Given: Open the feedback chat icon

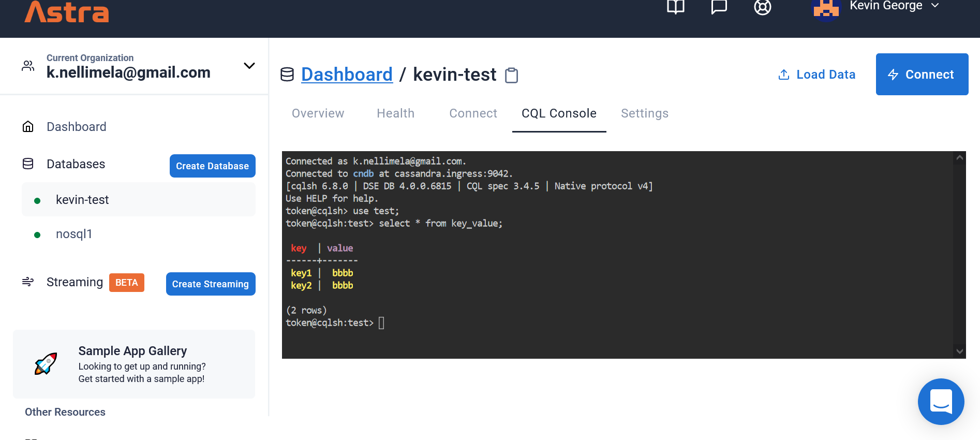Looking at the screenshot, I should [719, 8].
